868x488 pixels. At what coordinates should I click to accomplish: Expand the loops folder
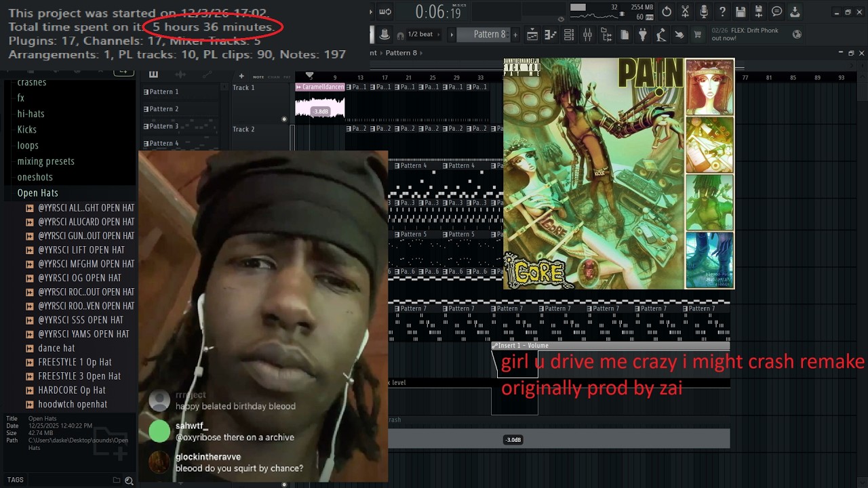pos(28,146)
